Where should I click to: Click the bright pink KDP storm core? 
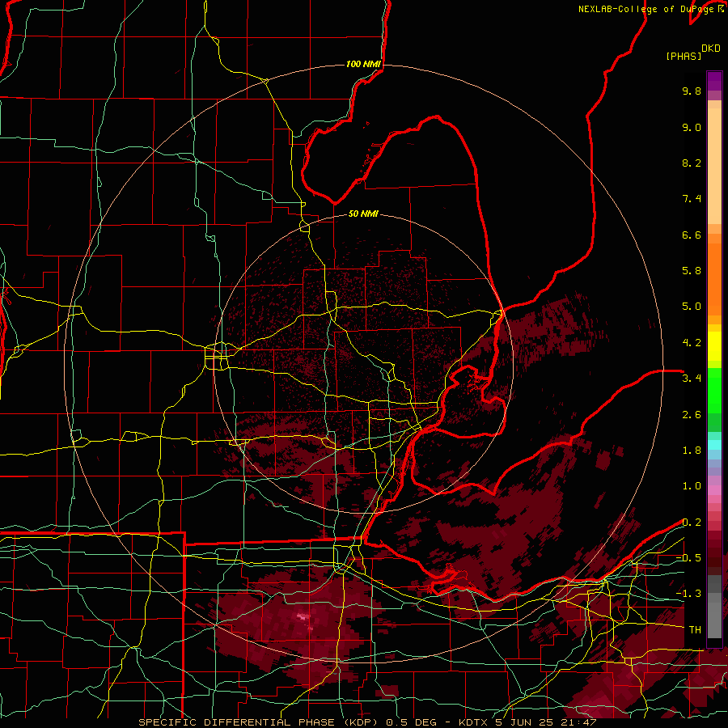[x=303, y=616]
